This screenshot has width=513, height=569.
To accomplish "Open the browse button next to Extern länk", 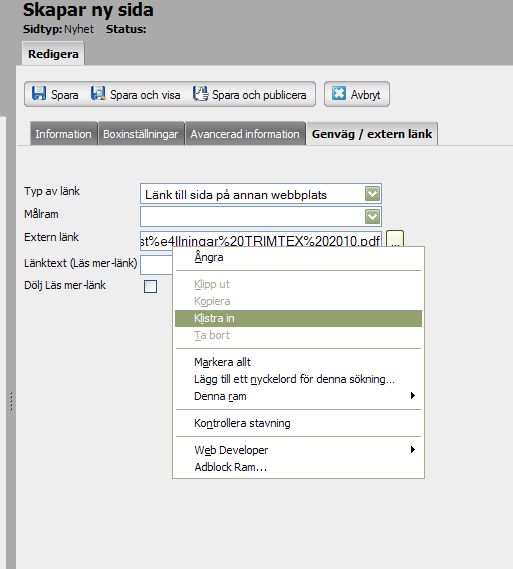I will [395, 240].
